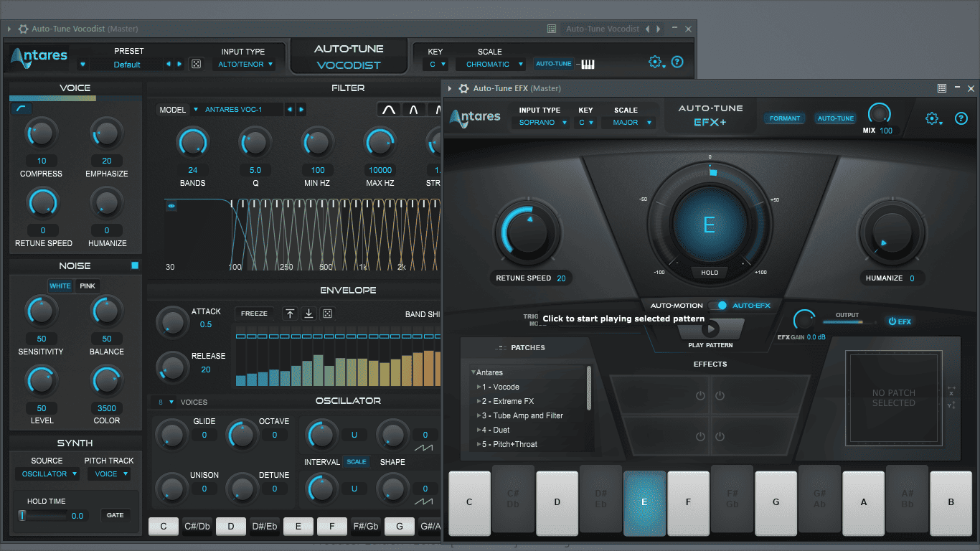Image resolution: width=980 pixels, height=551 pixels.
Task: Click the top-right effect slot power icon
Action: (x=720, y=396)
